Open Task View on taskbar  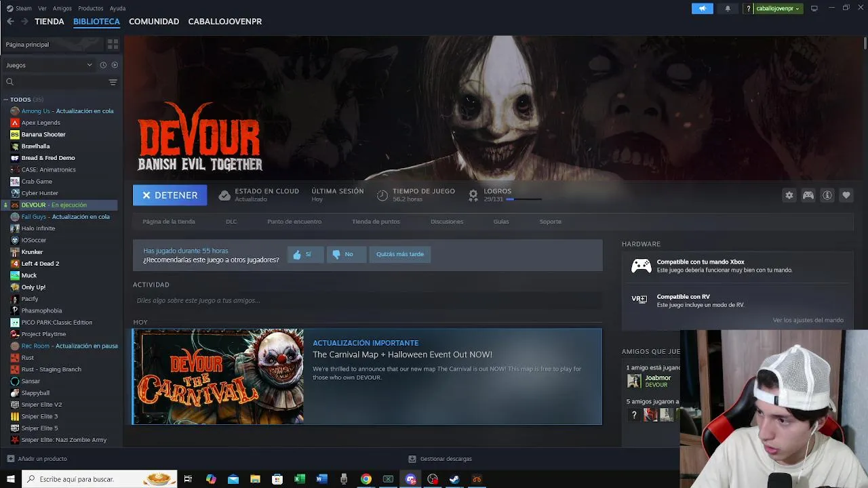[x=188, y=479]
